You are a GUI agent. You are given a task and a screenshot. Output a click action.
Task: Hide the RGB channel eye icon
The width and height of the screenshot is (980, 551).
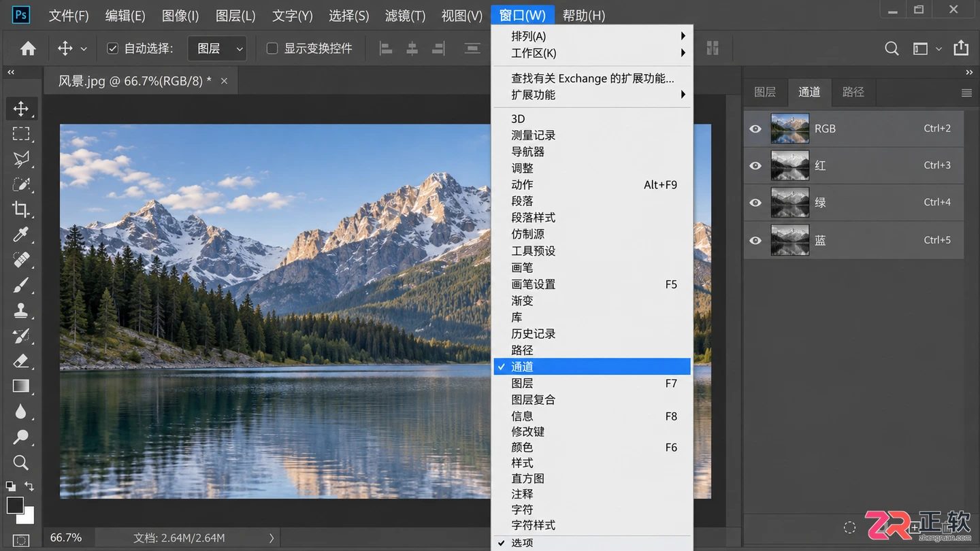(755, 129)
